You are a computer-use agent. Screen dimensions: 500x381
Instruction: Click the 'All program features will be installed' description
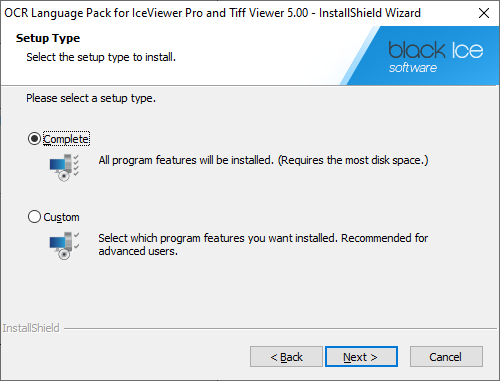[x=263, y=160]
